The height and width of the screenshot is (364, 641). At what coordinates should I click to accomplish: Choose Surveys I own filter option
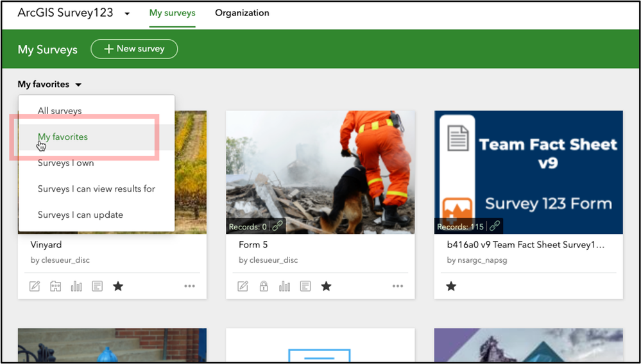(66, 163)
